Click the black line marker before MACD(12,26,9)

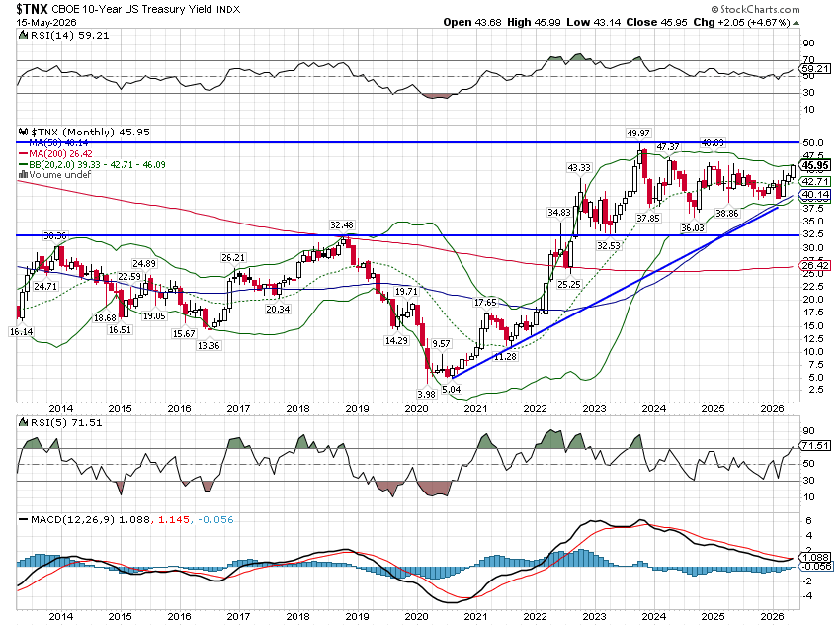(x=23, y=519)
